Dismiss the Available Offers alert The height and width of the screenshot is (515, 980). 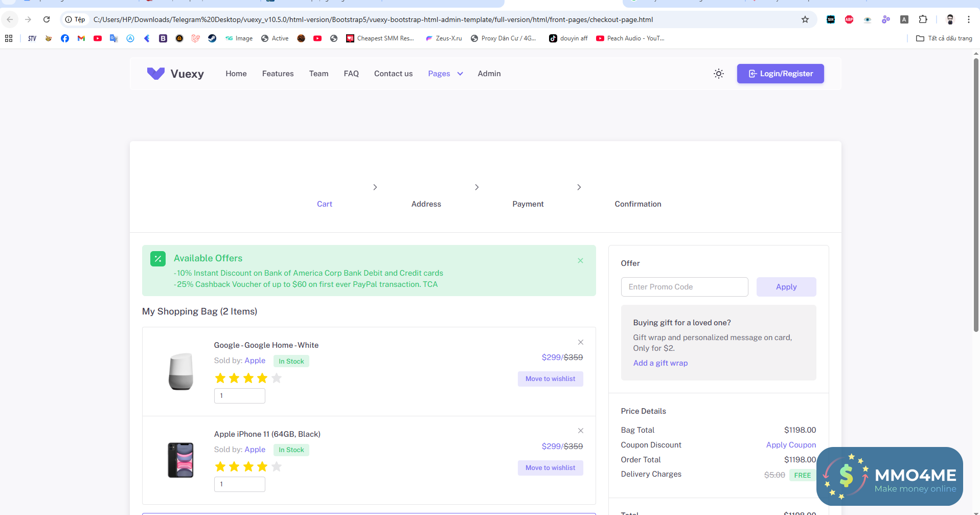[580, 261]
